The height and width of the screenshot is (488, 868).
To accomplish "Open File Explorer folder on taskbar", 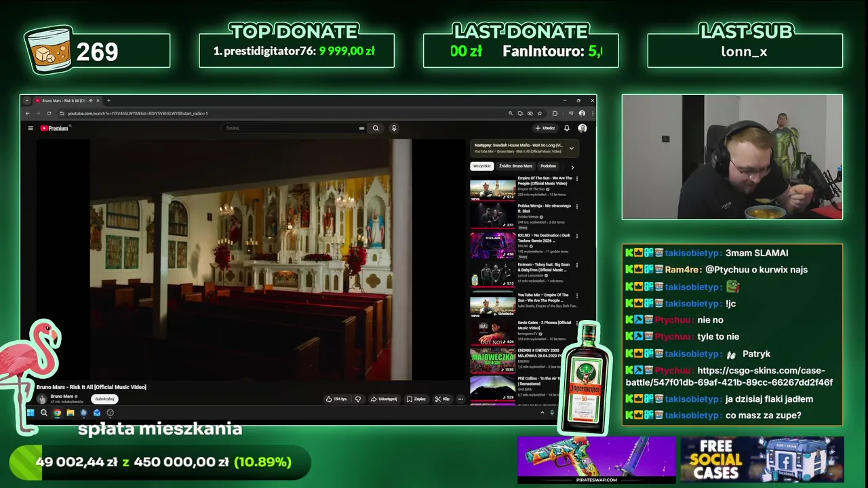I will click(70, 412).
